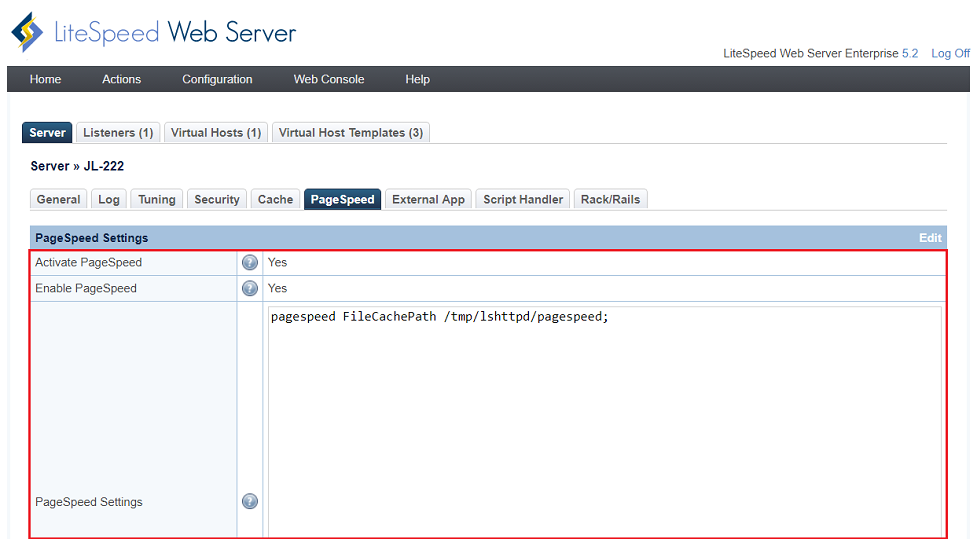Click the 'pagespeed FileCachePath' line text
The height and width of the screenshot is (539, 977).
[439, 317]
